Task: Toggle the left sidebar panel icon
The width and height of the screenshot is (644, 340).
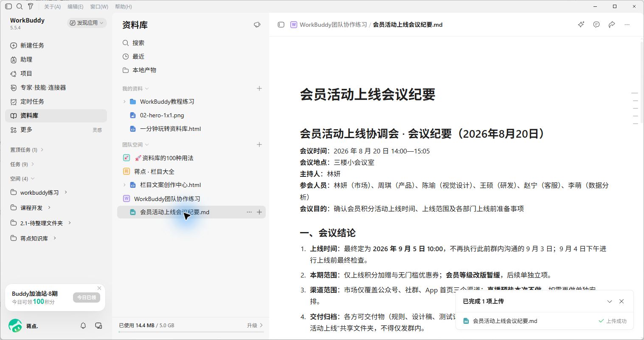Action: click(x=8, y=6)
